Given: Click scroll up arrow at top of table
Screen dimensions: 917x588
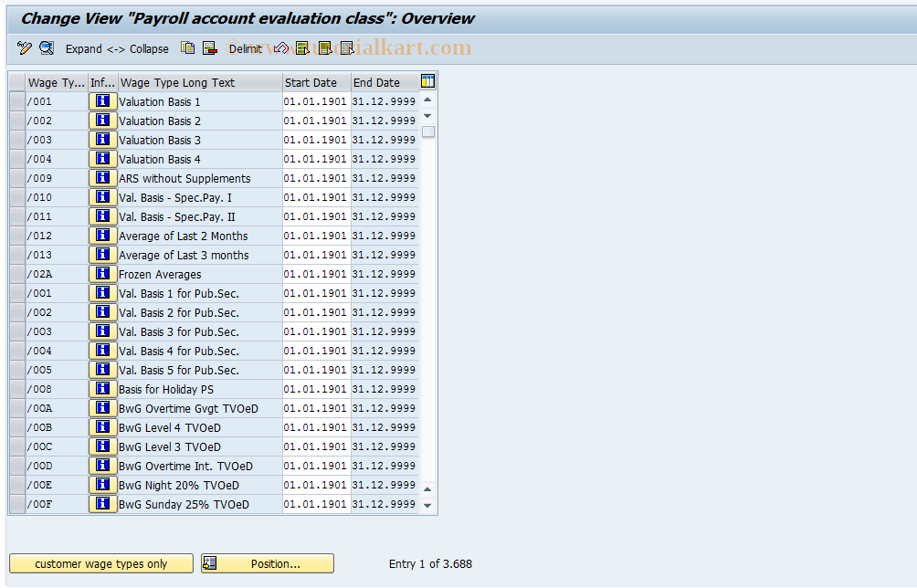Looking at the screenshot, I should point(427,100).
